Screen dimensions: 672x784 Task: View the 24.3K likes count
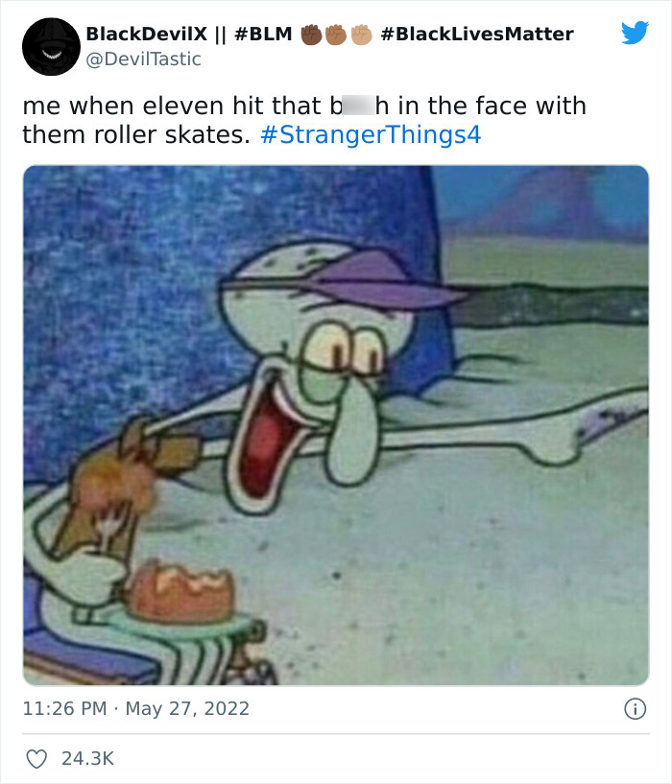point(87,758)
